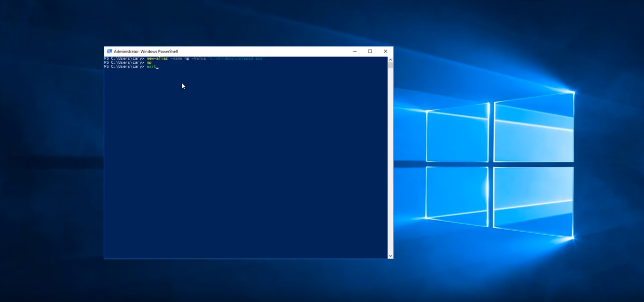Click the vertical scrollbar thumb
Image resolution: width=644 pixels, height=302 pixels.
click(x=390, y=65)
